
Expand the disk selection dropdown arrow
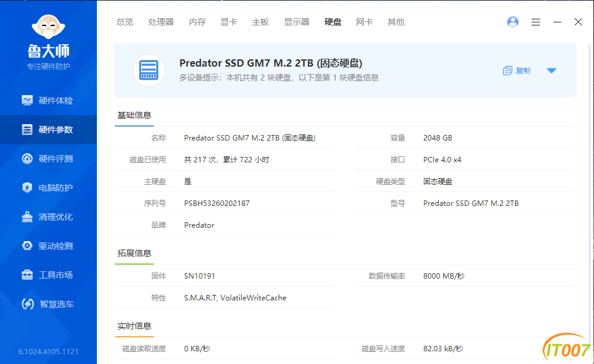(552, 70)
